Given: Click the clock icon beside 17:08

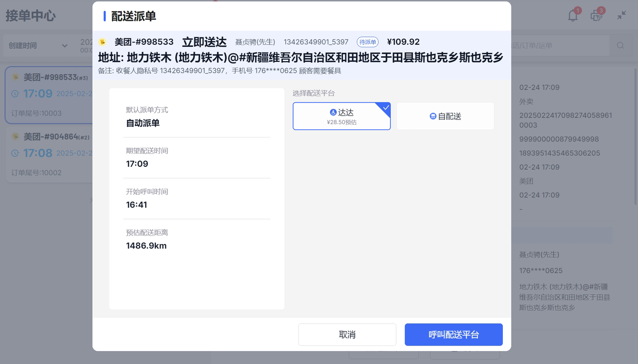Looking at the screenshot, I should pos(15,153).
